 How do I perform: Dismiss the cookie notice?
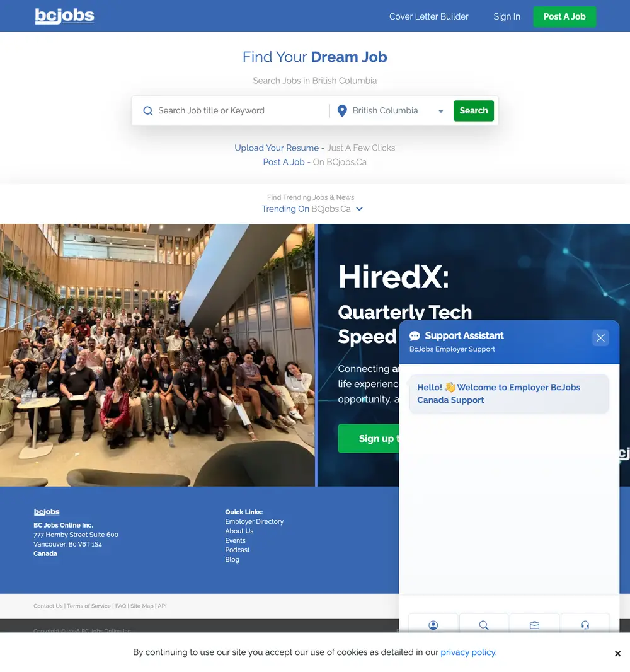click(x=617, y=653)
